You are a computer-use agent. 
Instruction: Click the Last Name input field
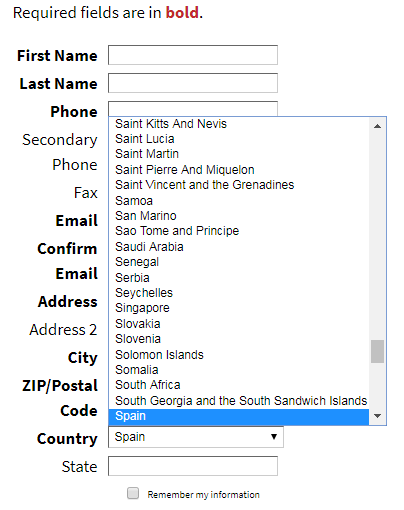click(x=193, y=83)
